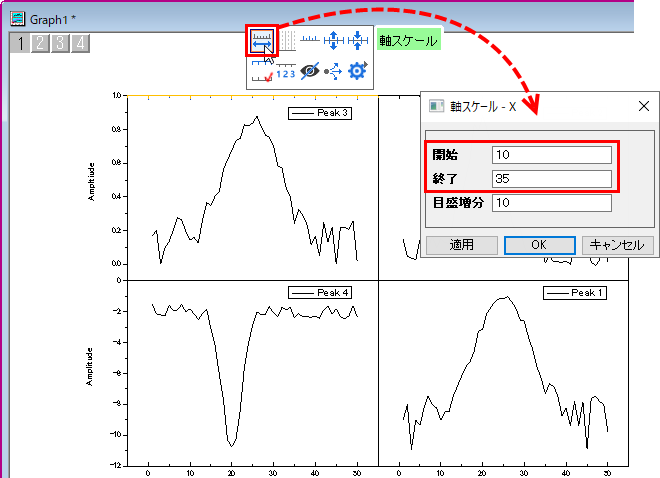660x478 pixels.
Task: Click the 適用 (Apply) button
Action: (462, 245)
